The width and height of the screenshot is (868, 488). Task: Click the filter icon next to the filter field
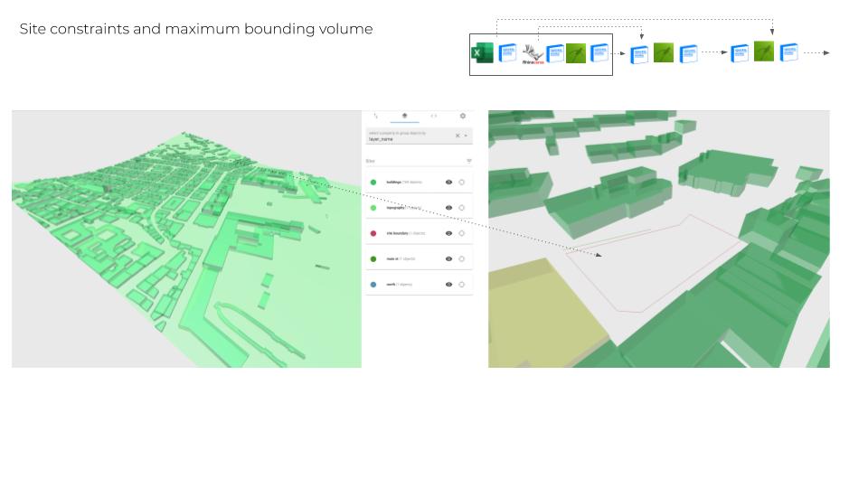pos(468,161)
